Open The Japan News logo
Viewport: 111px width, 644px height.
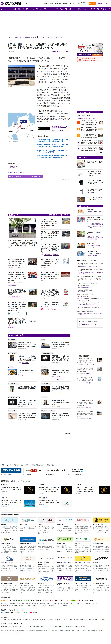point(55,470)
